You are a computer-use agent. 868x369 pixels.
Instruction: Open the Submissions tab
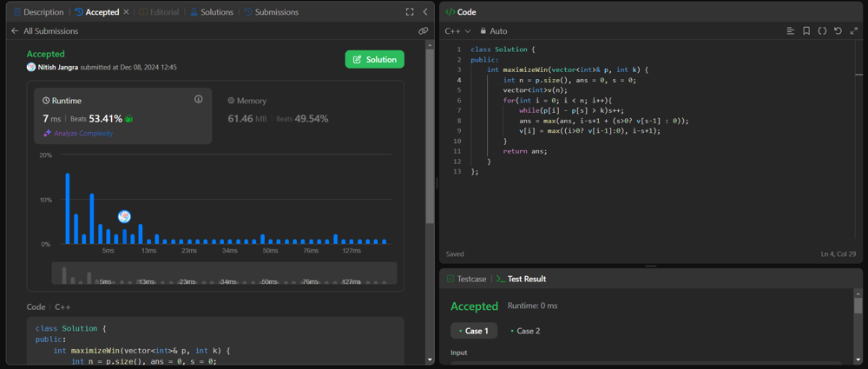click(x=272, y=12)
